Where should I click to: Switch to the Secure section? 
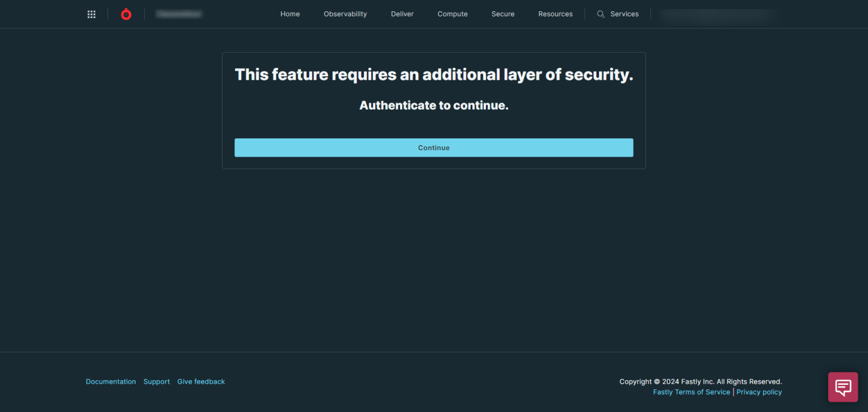[502, 14]
